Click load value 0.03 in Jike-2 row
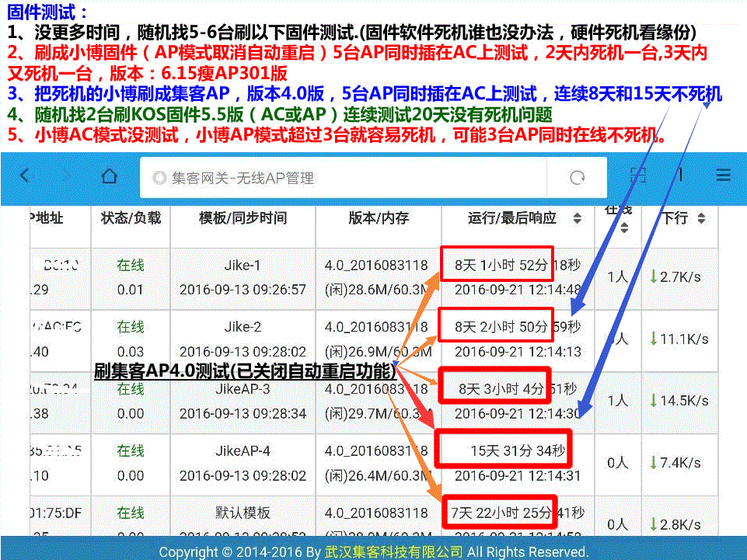The width and height of the screenshot is (747, 560). pos(130,351)
